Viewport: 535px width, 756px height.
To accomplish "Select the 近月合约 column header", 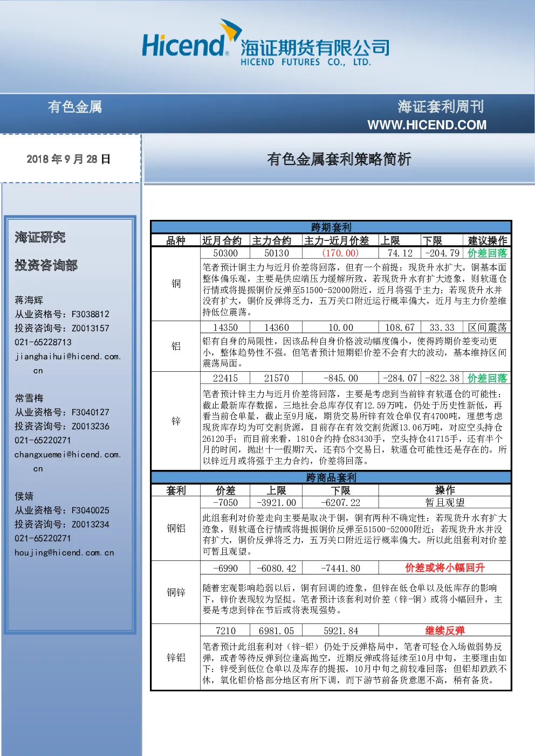I will point(222,240).
